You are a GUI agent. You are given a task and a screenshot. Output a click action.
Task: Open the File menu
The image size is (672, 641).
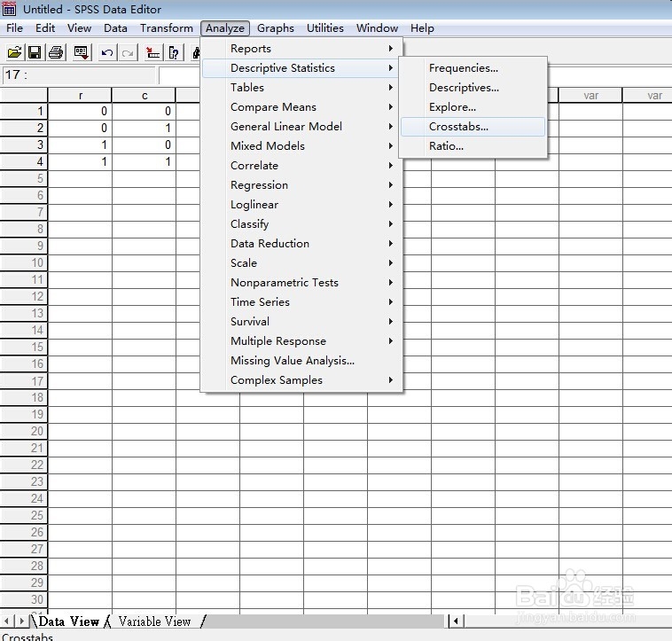tap(14, 28)
